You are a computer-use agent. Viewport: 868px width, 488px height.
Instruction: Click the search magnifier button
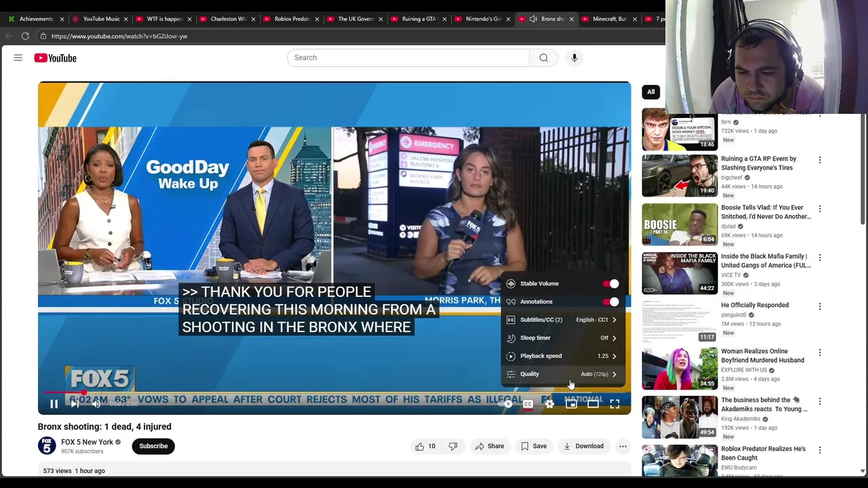pyautogui.click(x=543, y=58)
